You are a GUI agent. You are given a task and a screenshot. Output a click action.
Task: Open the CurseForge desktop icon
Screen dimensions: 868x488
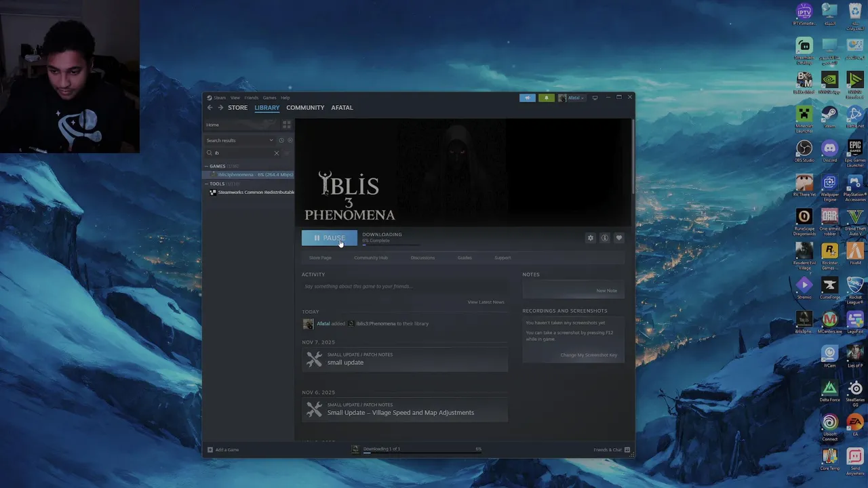[x=829, y=288]
